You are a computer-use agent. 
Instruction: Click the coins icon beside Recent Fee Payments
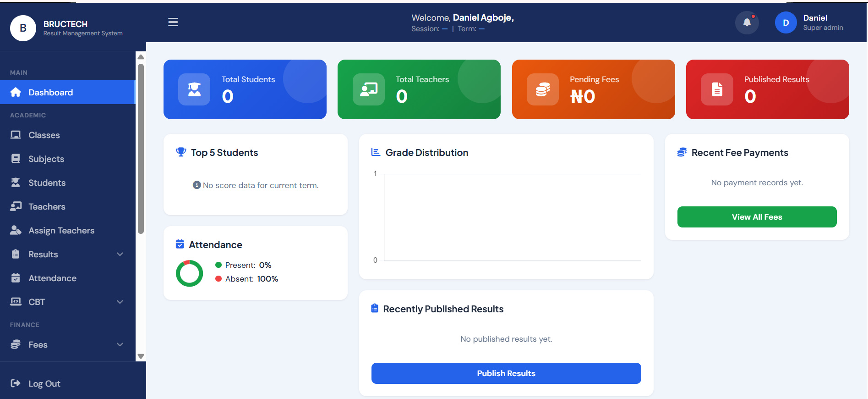coord(682,152)
